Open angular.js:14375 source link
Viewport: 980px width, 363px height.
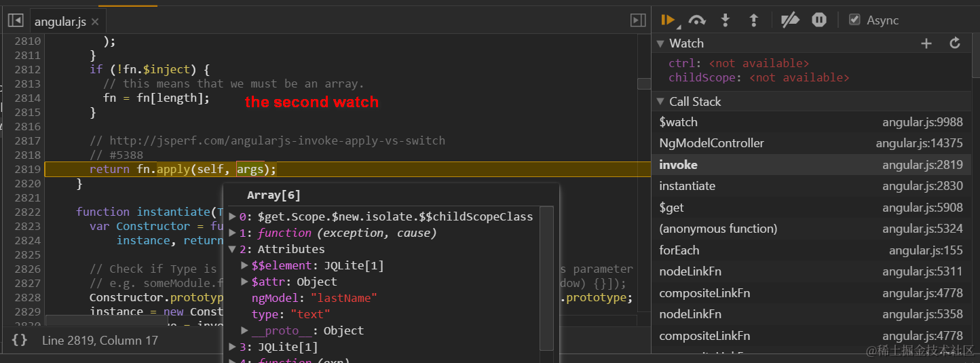pyautogui.click(x=919, y=143)
